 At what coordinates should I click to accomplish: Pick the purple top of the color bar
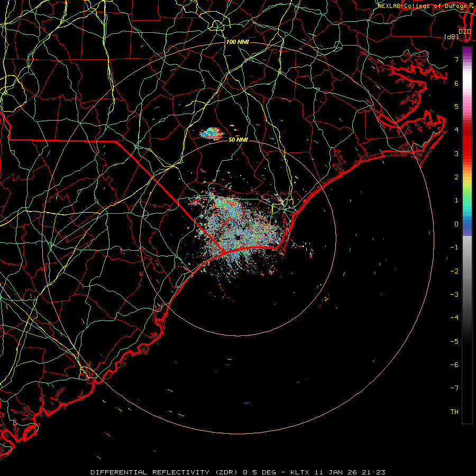[467, 52]
